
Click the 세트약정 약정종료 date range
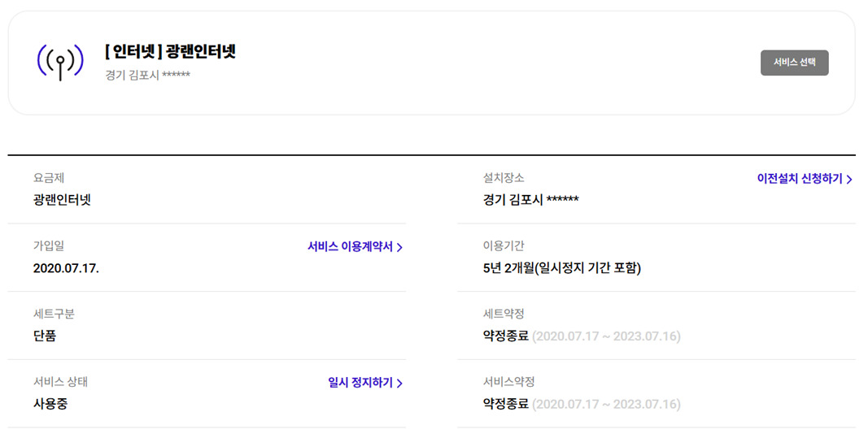click(x=606, y=336)
